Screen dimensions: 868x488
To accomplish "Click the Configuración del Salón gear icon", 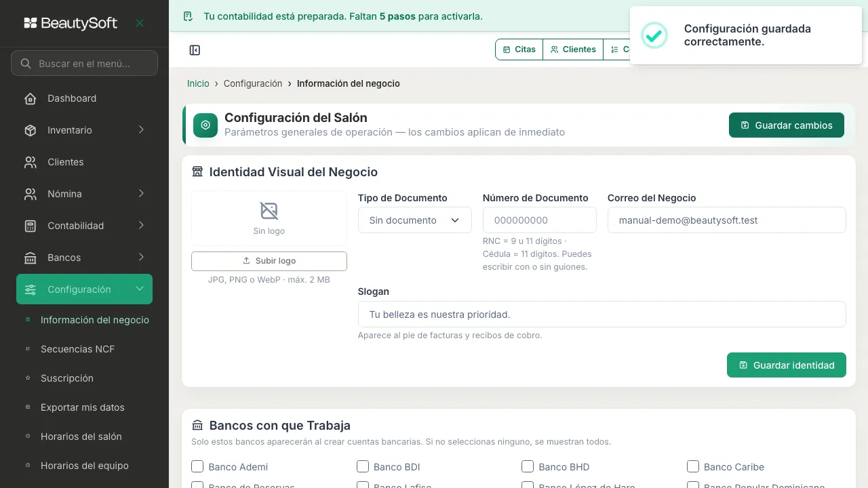I will [205, 125].
